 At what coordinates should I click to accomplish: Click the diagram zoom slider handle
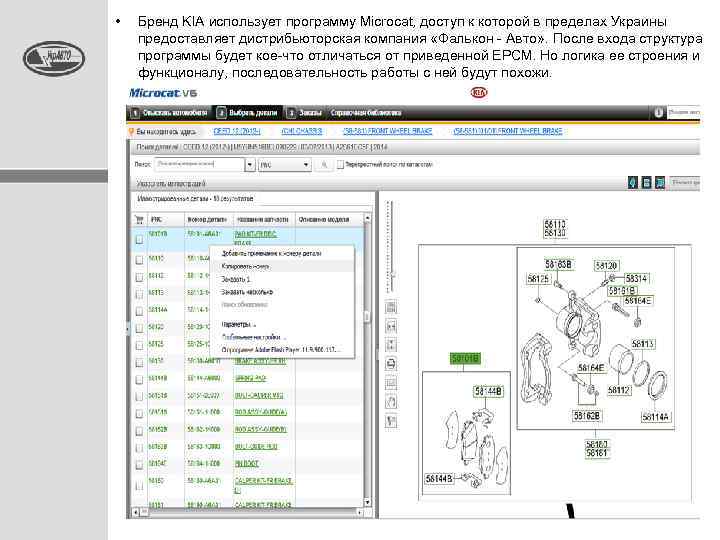pos(391,275)
